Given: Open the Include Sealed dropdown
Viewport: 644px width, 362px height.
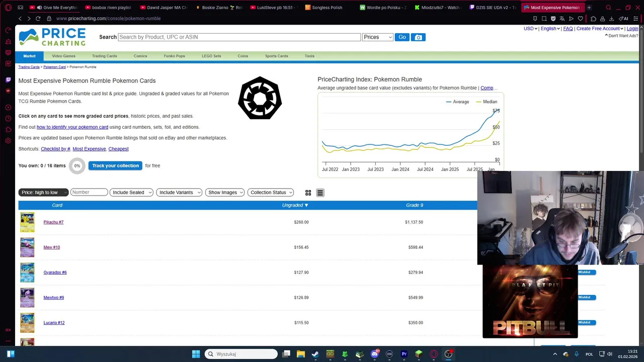Looking at the screenshot, I should pyautogui.click(x=131, y=193).
